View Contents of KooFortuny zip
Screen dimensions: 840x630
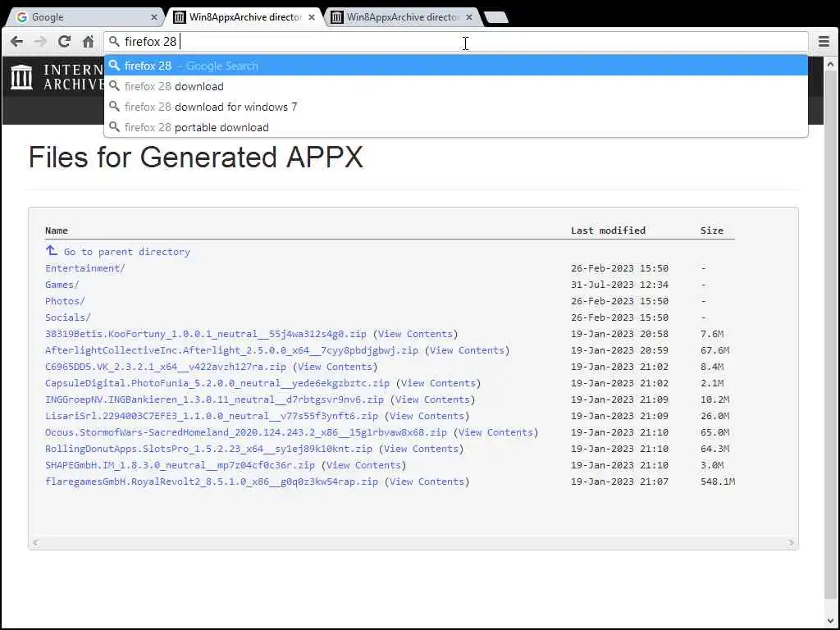(415, 334)
